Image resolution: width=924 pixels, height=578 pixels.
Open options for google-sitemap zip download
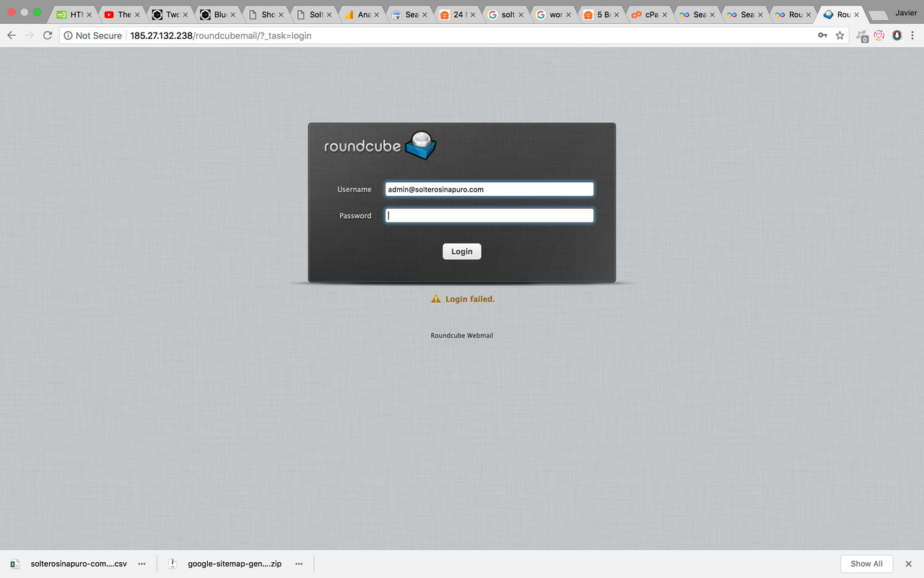[299, 564]
